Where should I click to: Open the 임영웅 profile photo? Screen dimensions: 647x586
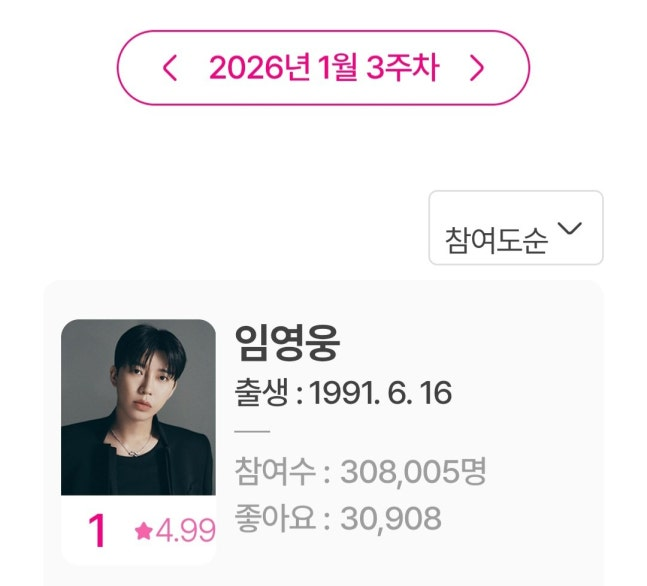point(138,407)
